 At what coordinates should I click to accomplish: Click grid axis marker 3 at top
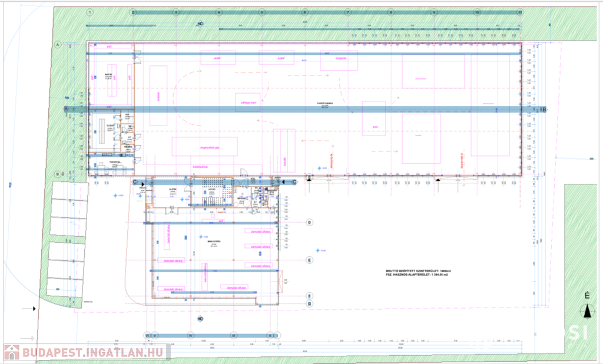point(176,12)
